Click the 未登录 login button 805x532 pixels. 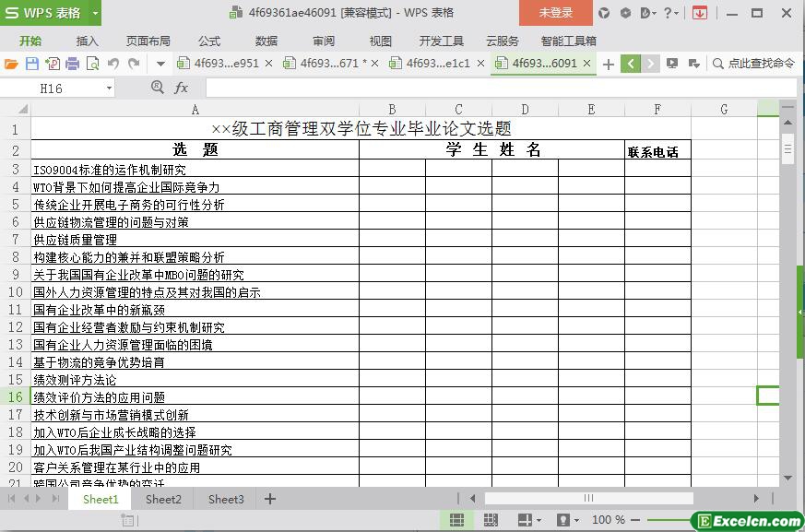pyautogui.click(x=555, y=13)
